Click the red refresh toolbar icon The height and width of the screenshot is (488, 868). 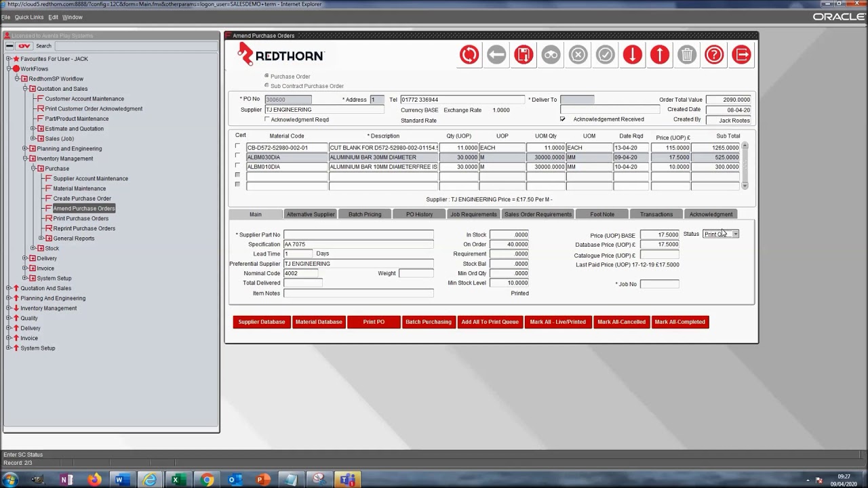point(469,55)
